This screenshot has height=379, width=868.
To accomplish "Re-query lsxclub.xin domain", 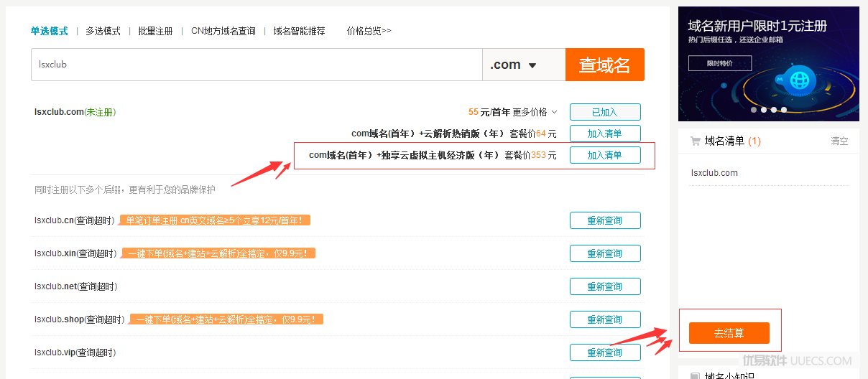I will pyautogui.click(x=605, y=253).
